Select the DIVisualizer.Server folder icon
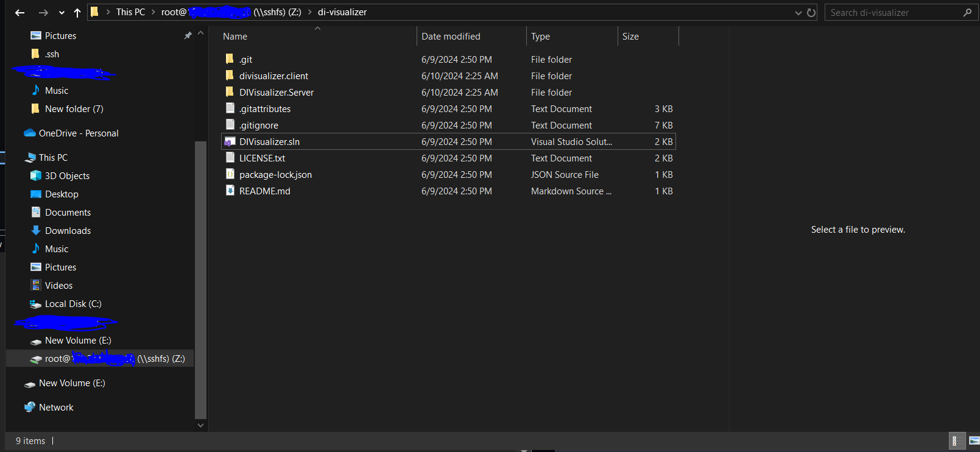This screenshot has height=452, width=980. [x=230, y=92]
